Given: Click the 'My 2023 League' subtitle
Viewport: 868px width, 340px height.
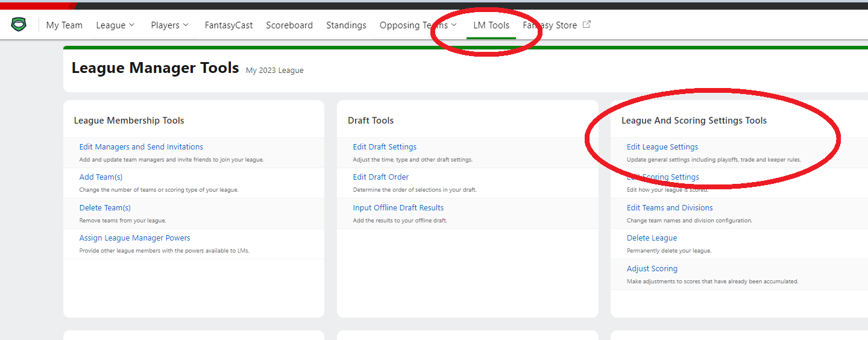Looking at the screenshot, I should click(275, 71).
